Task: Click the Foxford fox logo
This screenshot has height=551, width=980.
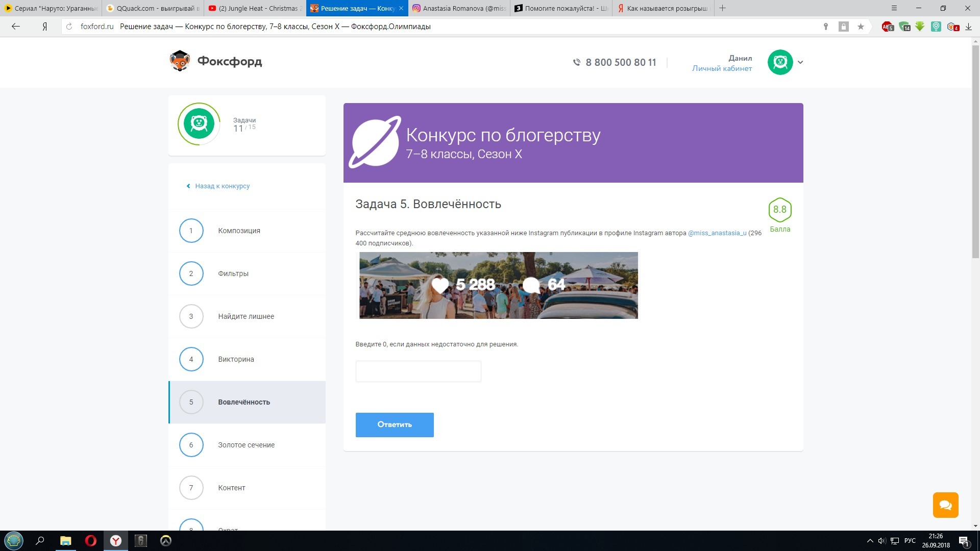Action: tap(180, 61)
